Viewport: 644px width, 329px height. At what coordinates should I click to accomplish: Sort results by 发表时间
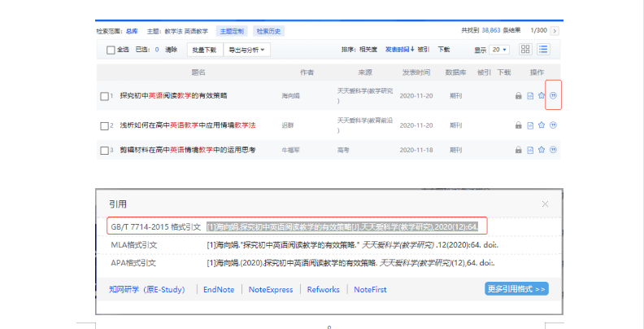point(399,50)
